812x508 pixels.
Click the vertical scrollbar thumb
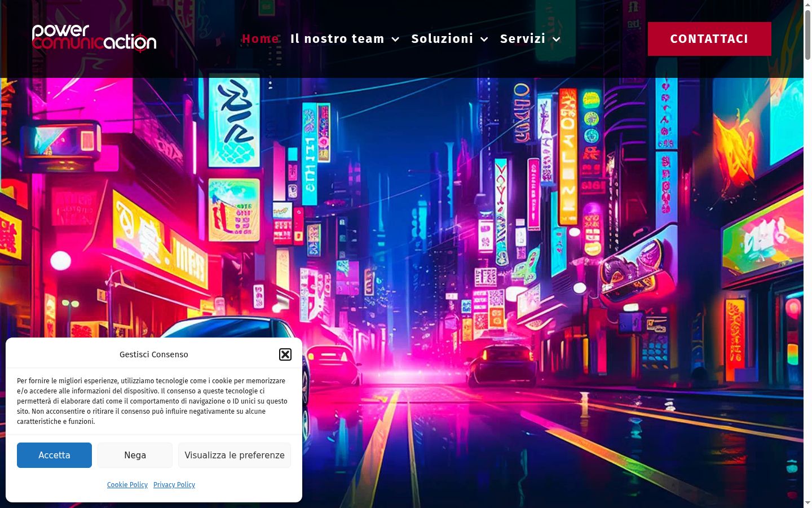point(807,34)
